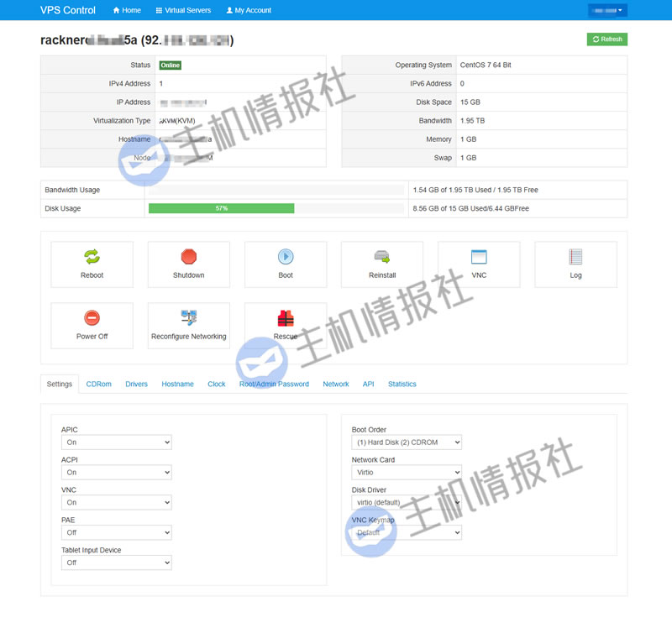
Task: Switch to the CDRom tab
Action: click(x=98, y=384)
